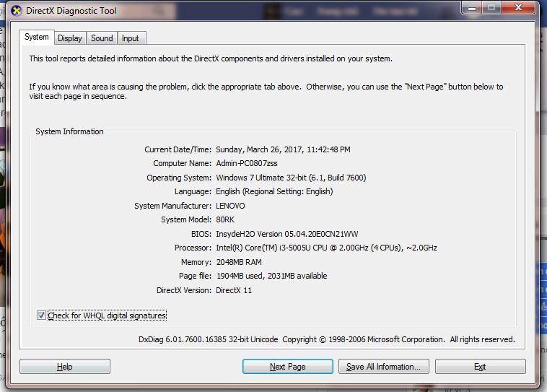Click the LENOVO manufacturer value
This screenshot has width=547, height=392.
click(230, 206)
